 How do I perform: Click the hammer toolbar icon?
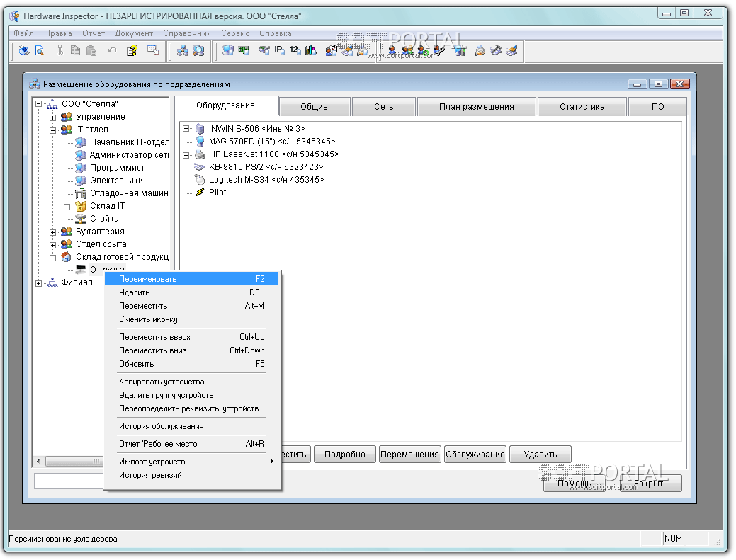[496, 50]
